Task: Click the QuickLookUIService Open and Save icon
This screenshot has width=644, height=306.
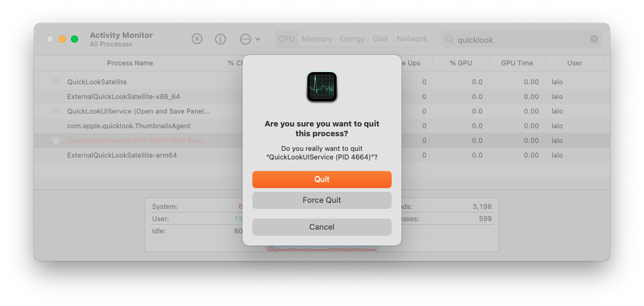Action: (56, 111)
